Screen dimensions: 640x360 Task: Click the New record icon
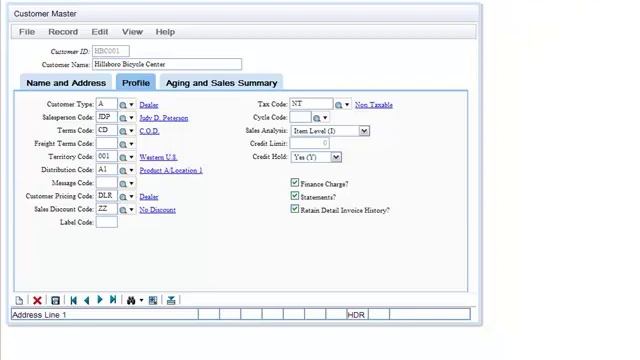click(19, 300)
